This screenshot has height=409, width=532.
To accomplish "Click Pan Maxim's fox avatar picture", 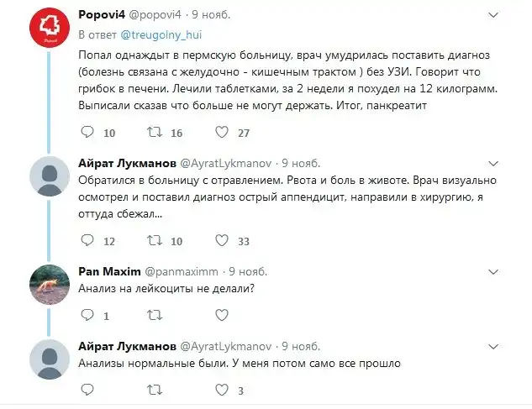I will point(49,287).
